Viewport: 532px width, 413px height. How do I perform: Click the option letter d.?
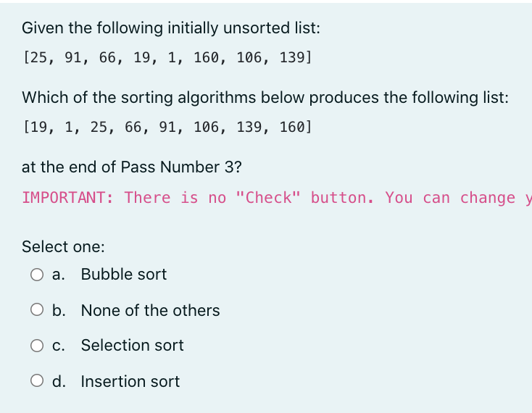tap(59, 381)
